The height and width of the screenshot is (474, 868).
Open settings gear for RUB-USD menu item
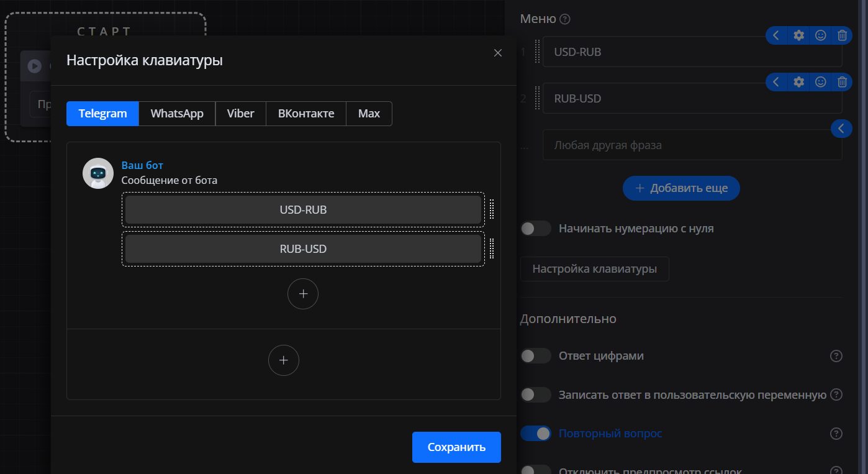click(799, 82)
